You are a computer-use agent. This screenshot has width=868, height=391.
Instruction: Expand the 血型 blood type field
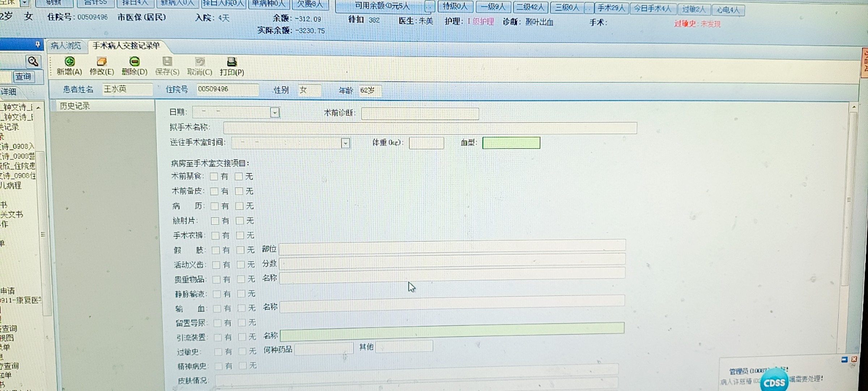(511, 143)
